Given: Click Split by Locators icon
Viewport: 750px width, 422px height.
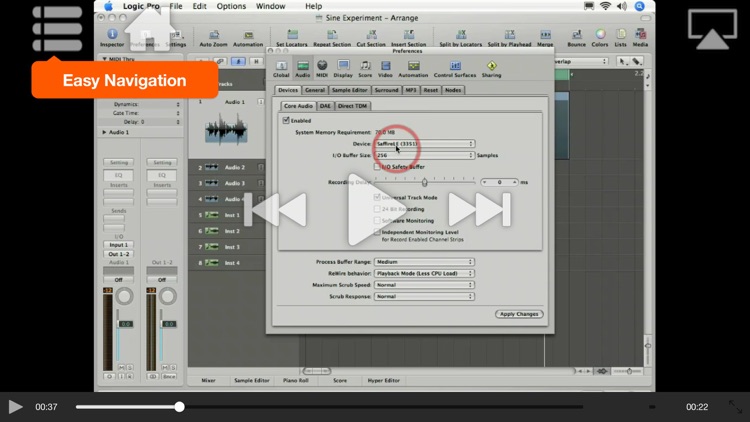Looking at the screenshot, I should pyautogui.click(x=461, y=35).
